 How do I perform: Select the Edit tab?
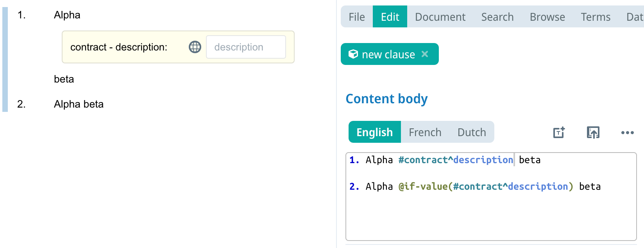tap(390, 17)
